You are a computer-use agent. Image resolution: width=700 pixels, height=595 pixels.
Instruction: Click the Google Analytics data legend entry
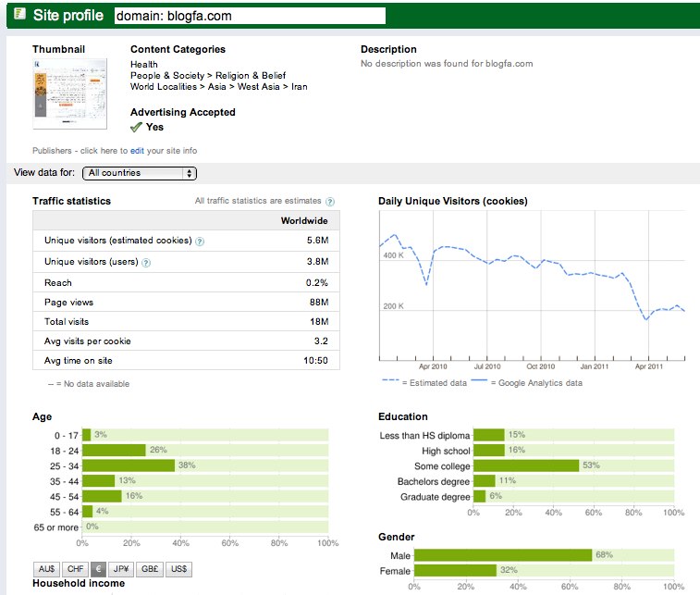527,383
